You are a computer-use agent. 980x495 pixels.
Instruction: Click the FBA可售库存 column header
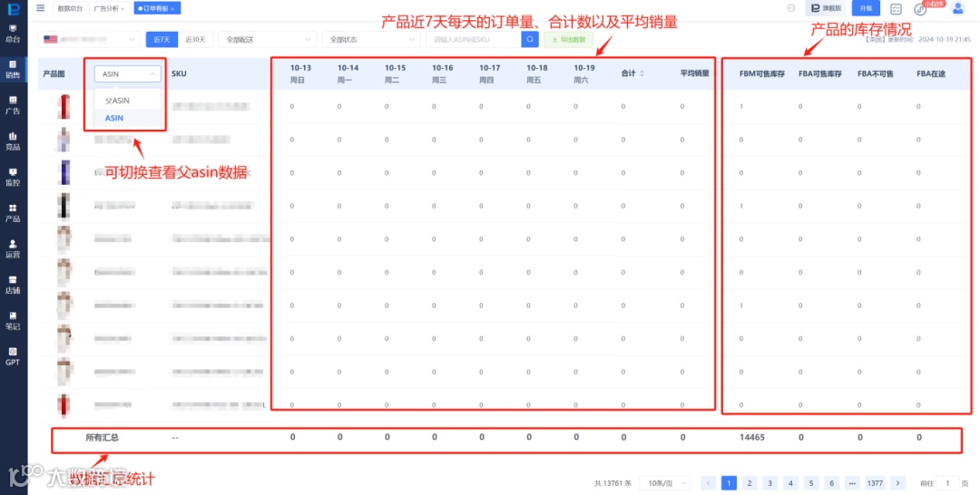click(x=820, y=73)
